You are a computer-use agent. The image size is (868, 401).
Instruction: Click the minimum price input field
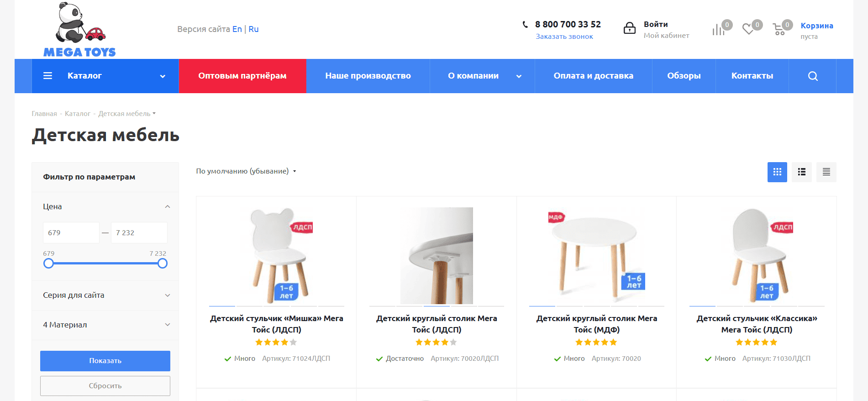coord(71,233)
